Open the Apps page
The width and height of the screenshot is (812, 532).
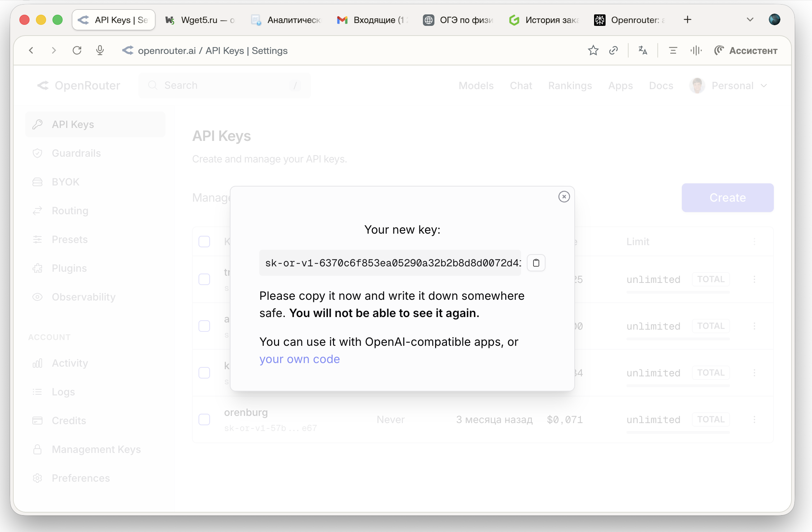[620, 86]
